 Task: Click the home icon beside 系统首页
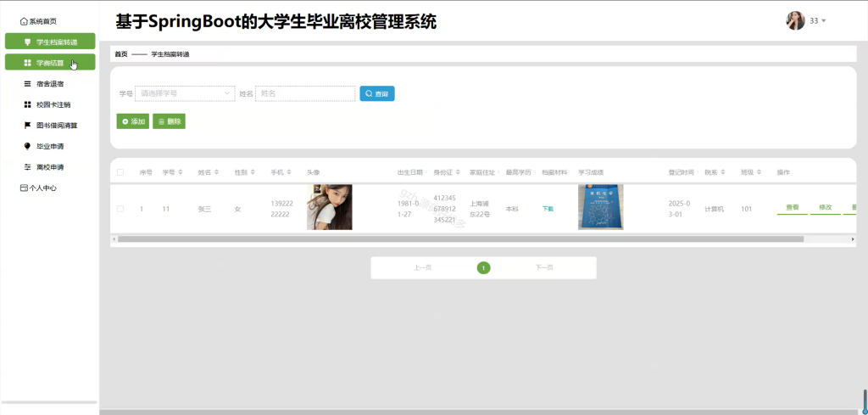point(23,21)
